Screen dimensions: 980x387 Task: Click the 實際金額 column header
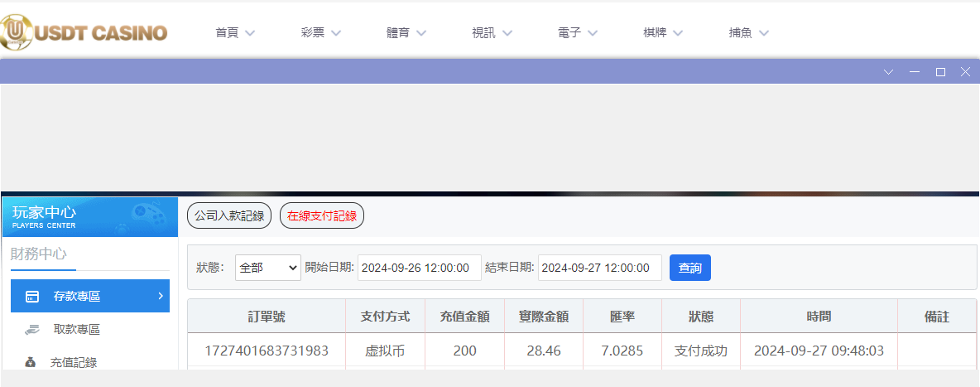544,317
